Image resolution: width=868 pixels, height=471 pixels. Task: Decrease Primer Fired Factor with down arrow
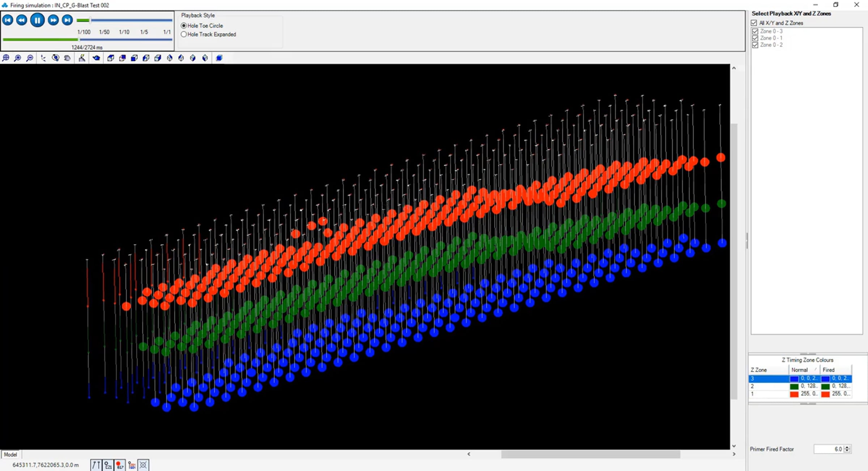coord(847,451)
